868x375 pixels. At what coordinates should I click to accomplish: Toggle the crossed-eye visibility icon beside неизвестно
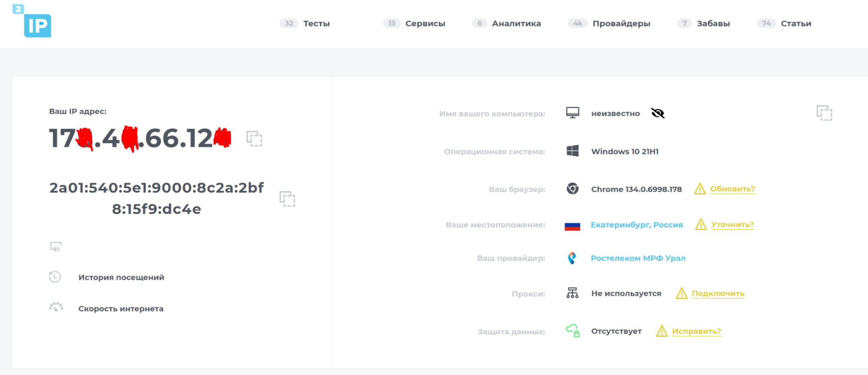658,113
